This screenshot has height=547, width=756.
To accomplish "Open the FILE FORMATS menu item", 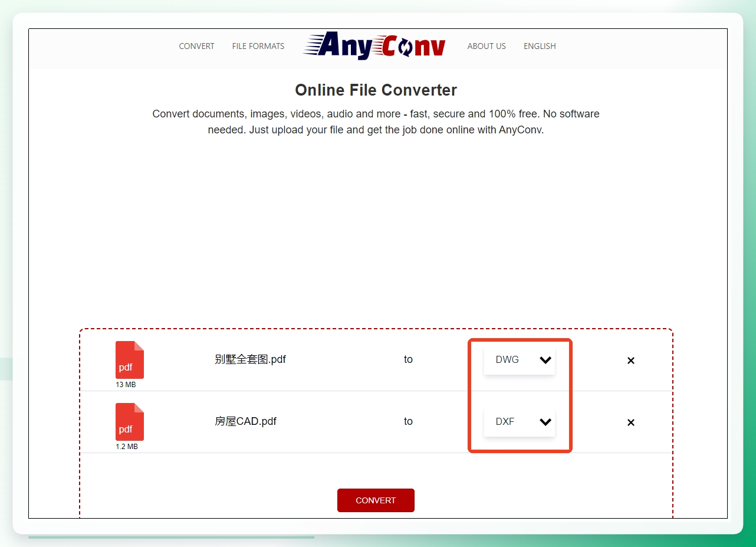I will [258, 46].
